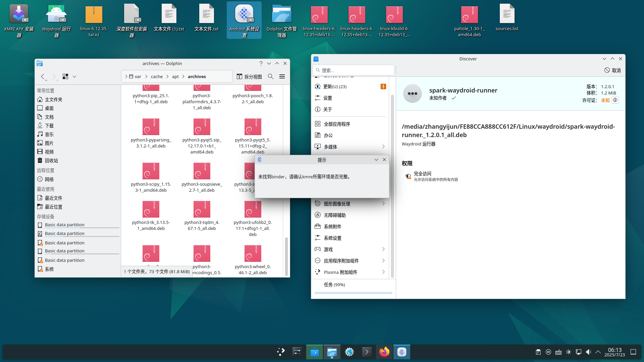
Task: Open 关于 in Discover sidebar
Action: [x=350, y=109]
